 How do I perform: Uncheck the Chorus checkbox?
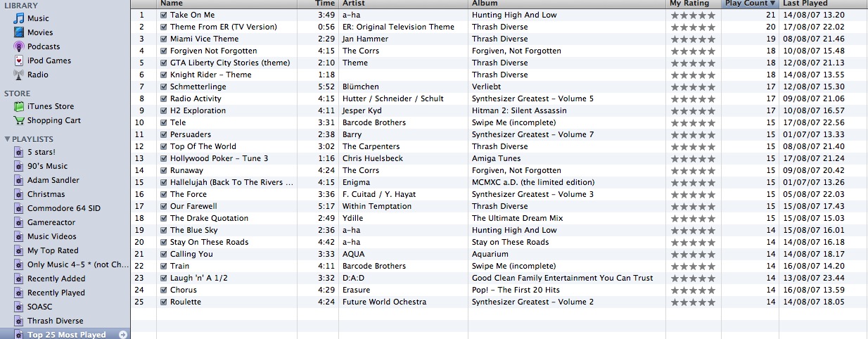point(163,290)
